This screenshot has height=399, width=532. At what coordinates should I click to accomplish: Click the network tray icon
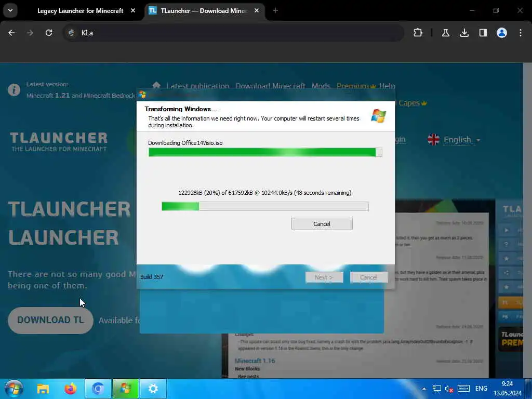pos(436,389)
